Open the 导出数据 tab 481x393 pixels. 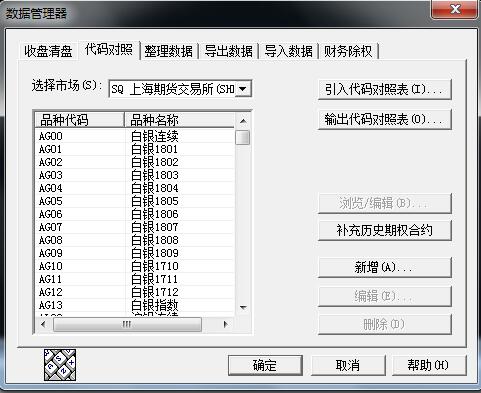229,51
